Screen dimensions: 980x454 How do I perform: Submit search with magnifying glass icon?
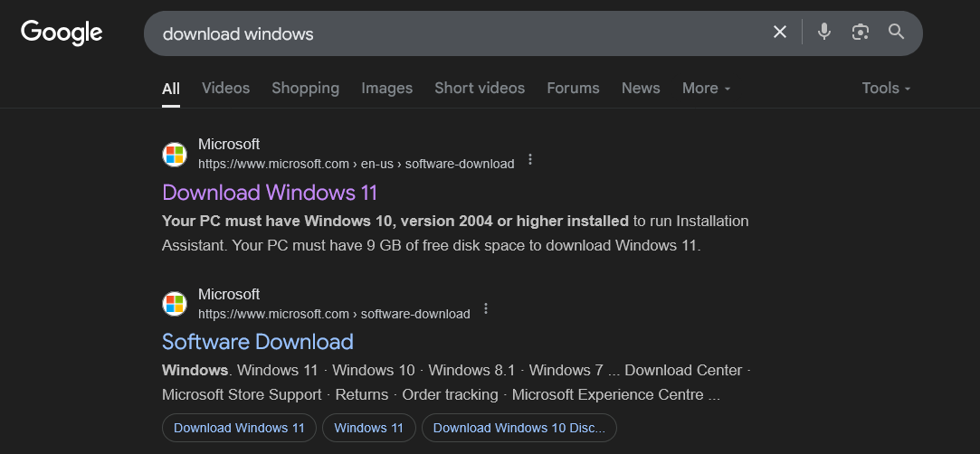click(896, 33)
